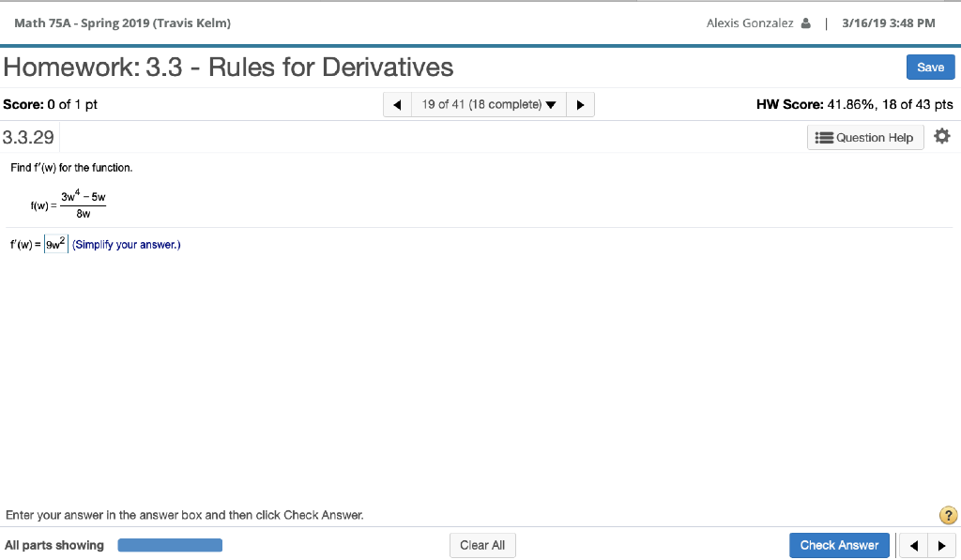Submit with Check Answer
Screen dimensions: 961x560
click(x=839, y=545)
